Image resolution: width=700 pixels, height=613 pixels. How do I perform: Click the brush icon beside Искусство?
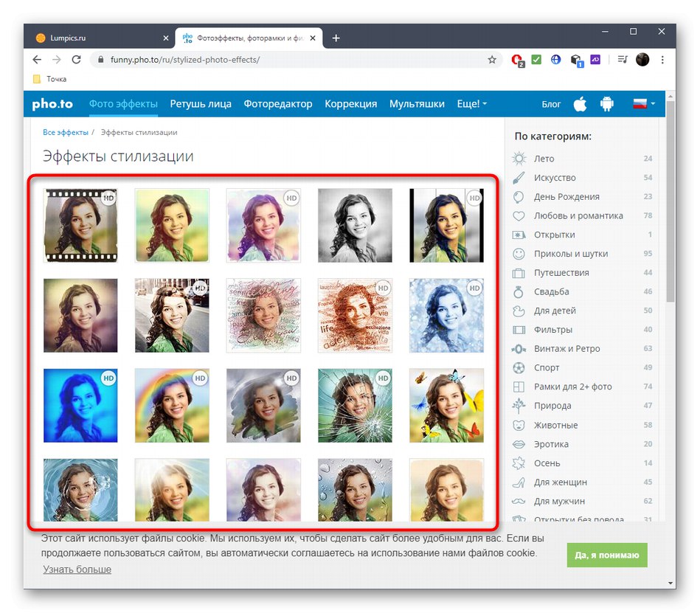tap(519, 178)
